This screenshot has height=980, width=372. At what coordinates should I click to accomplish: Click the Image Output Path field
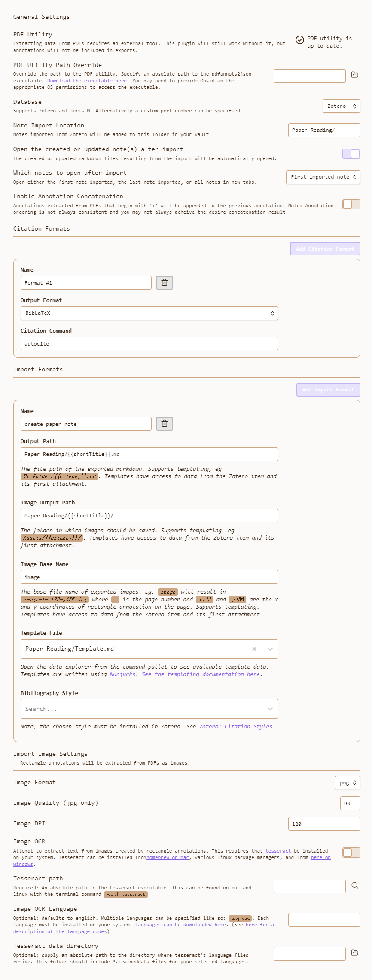click(149, 516)
